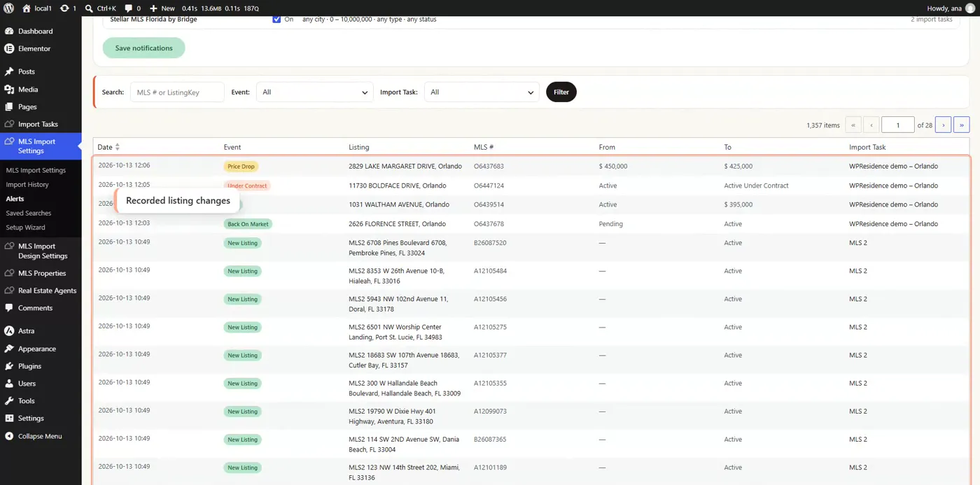Open the Elementor sidebar icon
This screenshot has width=980, height=485.
coord(9,49)
